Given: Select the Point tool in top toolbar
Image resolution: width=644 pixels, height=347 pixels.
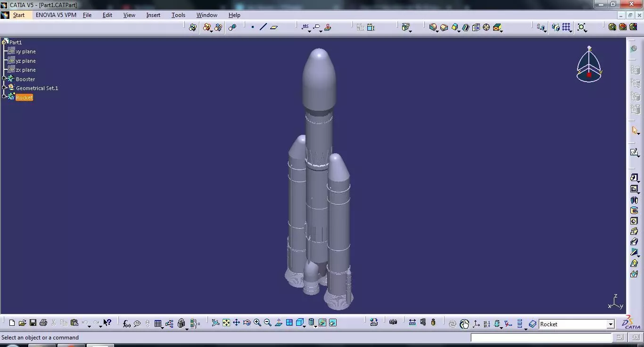Looking at the screenshot, I should [253, 27].
